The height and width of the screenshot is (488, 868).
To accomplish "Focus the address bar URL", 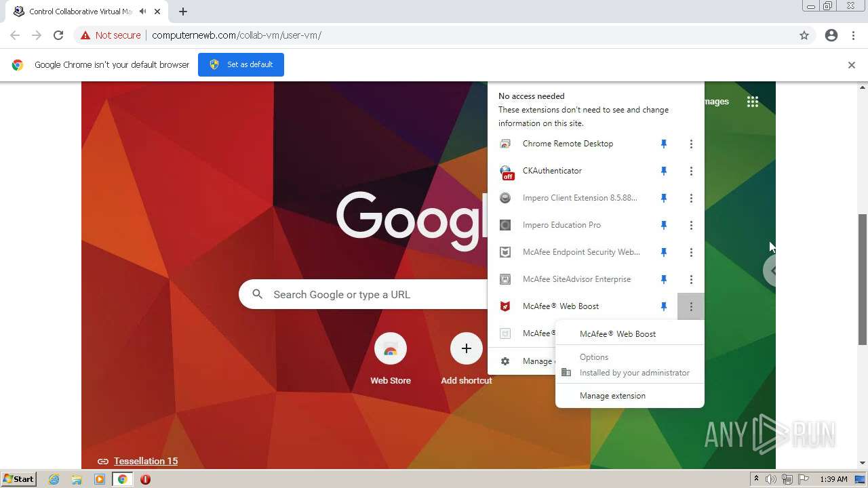I will coord(236,35).
